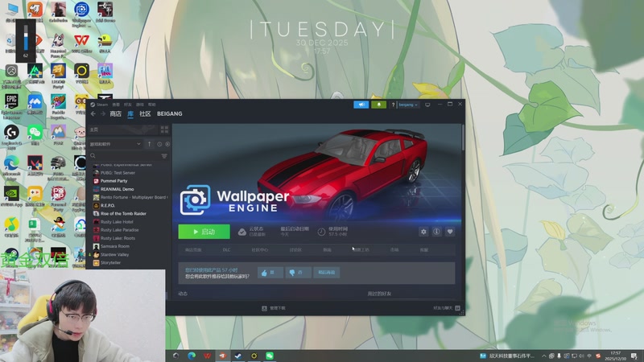Screen dimensions: 644x362
Task: Open the WPS Office desktop icon
Action: point(81,43)
